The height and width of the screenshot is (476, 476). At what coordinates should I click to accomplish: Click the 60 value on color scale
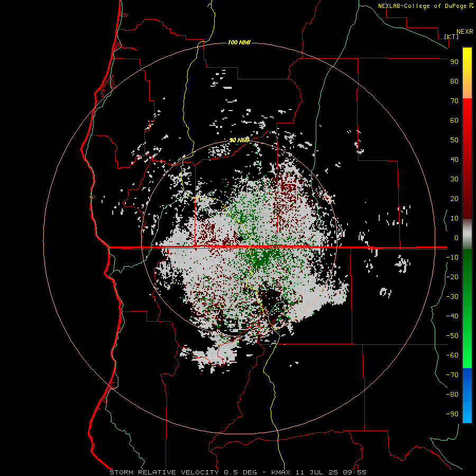[454, 120]
